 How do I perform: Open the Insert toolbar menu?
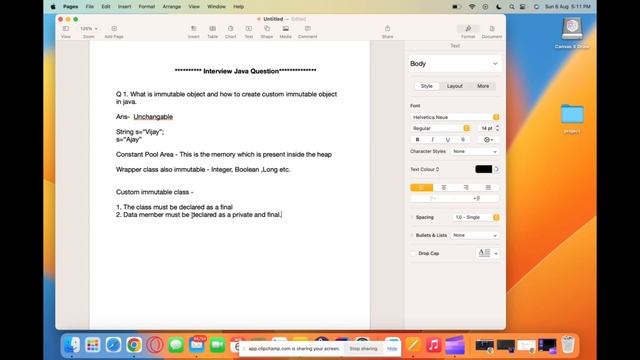click(x=193, y=29)
